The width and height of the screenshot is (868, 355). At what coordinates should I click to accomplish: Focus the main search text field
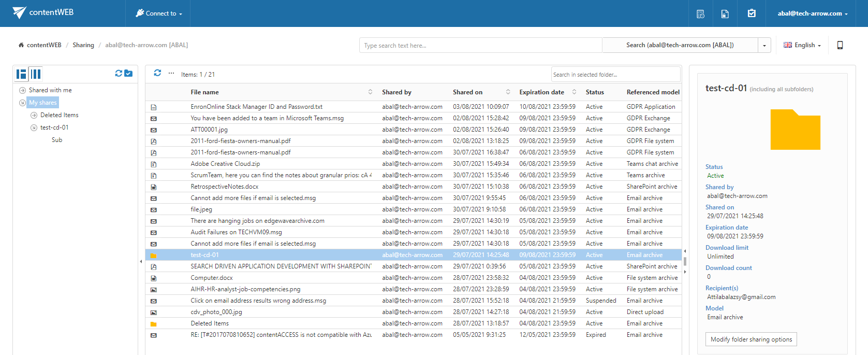pyautogui.click(x=481, y=46)
